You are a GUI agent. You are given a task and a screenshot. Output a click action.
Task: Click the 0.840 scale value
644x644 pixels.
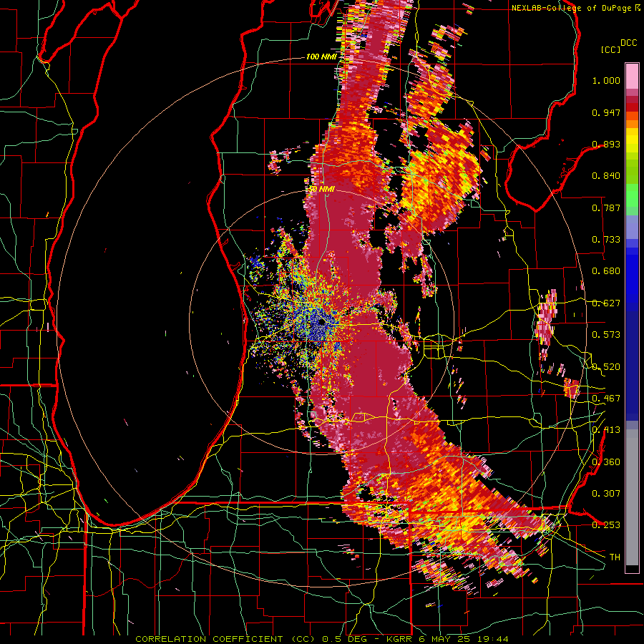tap(606, 176)
